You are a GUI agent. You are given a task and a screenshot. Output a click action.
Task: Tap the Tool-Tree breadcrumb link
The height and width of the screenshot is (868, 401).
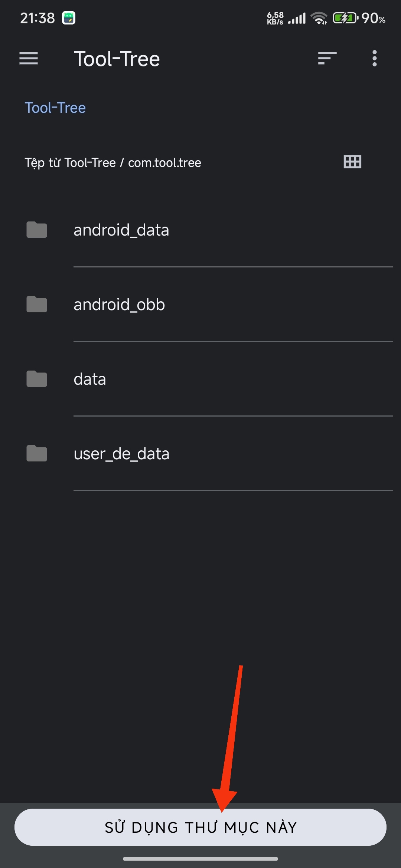(x=55, y=108)
